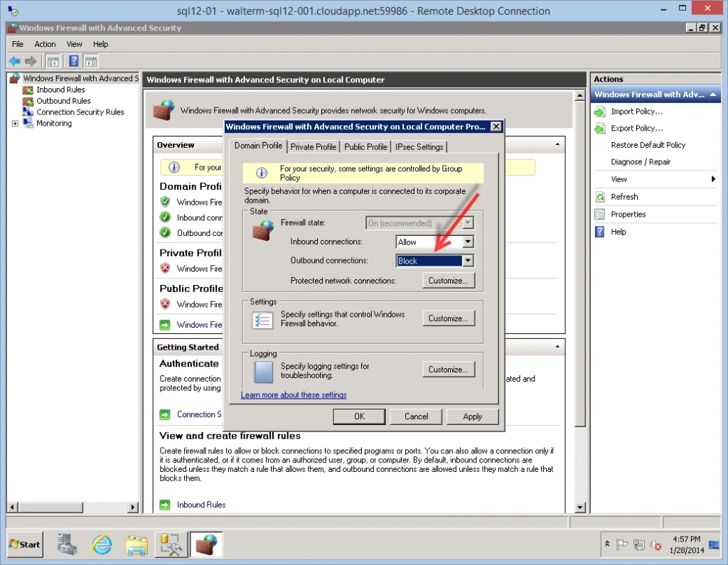Switch to the IPsec Settings tab
Image resolution: width=728 pixels, height=565 pixels.
pyautogui.click(x=419, y=147)
